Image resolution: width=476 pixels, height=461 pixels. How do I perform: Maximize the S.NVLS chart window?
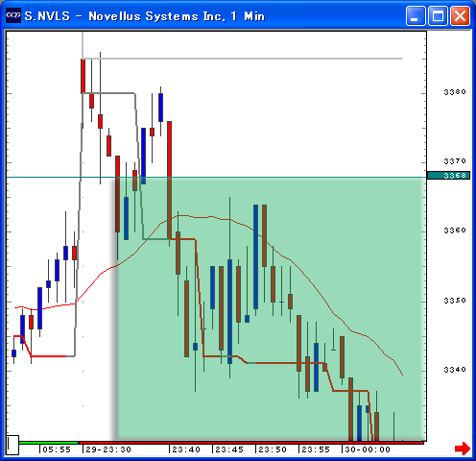coord(438,15)
